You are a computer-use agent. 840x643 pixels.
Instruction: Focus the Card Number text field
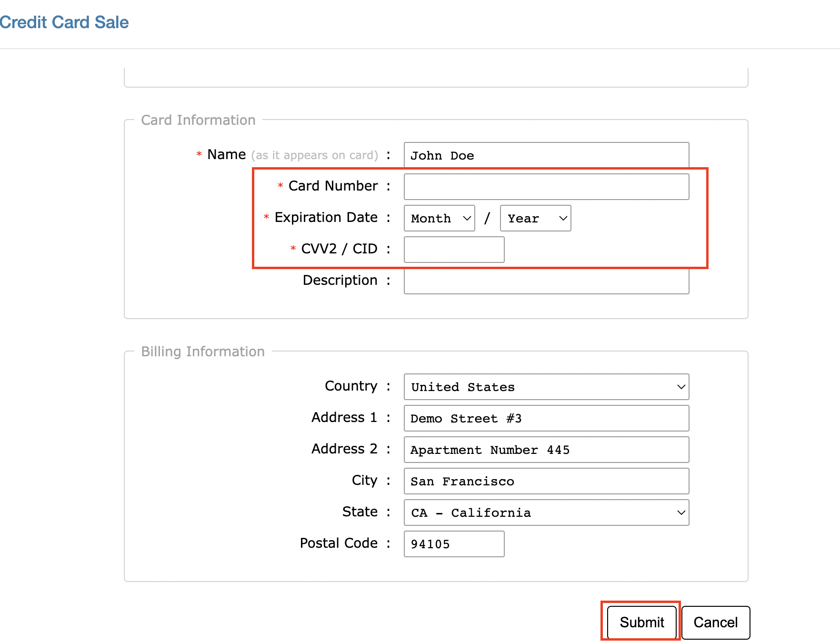(x=546, y=187)
